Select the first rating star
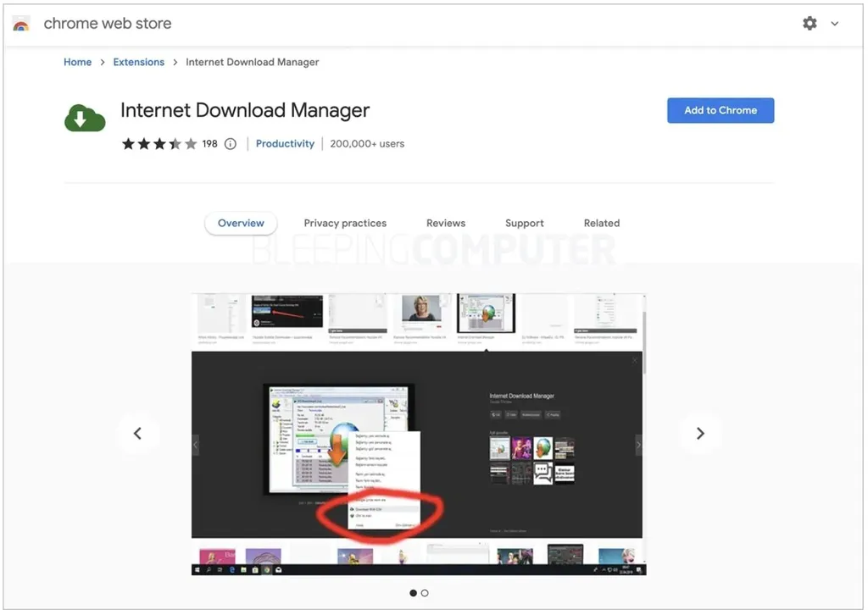This screenshot has height=615, width=868. pos(128,143)
